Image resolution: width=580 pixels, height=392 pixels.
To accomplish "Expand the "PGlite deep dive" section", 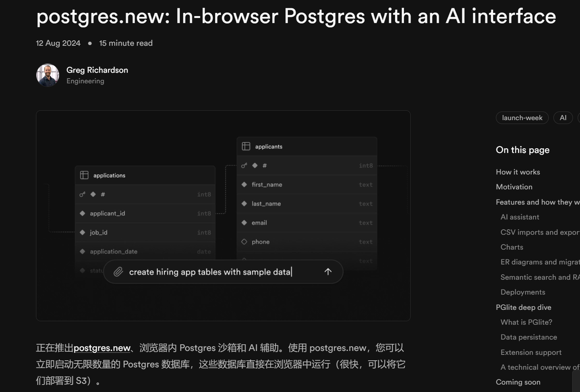I will 523,307.
